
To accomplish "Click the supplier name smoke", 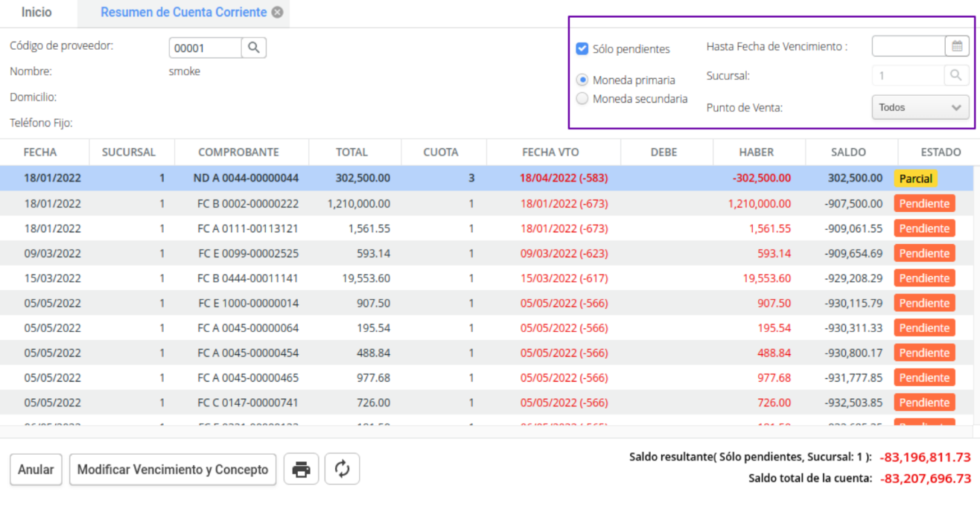I will [185, 71].
